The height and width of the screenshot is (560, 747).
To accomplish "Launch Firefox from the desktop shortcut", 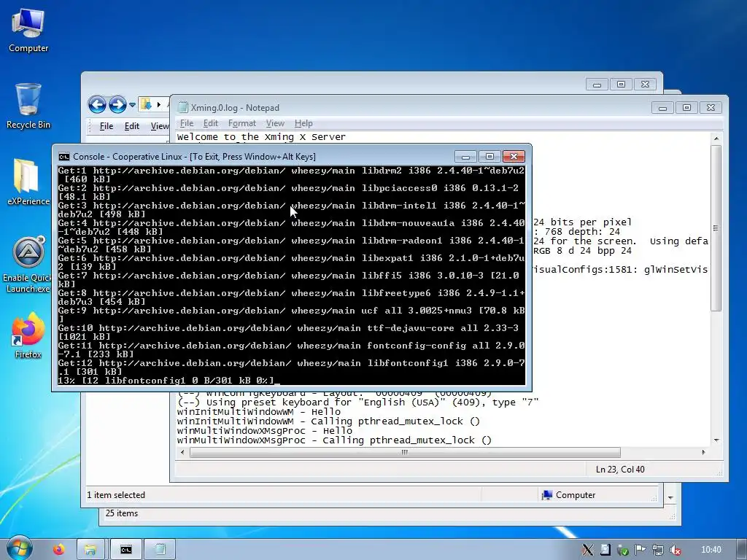I will pos(28,335).
